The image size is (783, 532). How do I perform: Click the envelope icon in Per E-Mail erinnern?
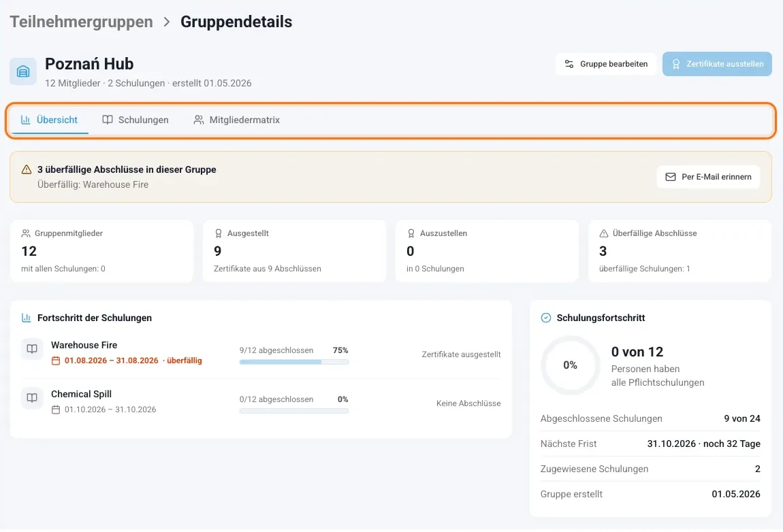671,177
